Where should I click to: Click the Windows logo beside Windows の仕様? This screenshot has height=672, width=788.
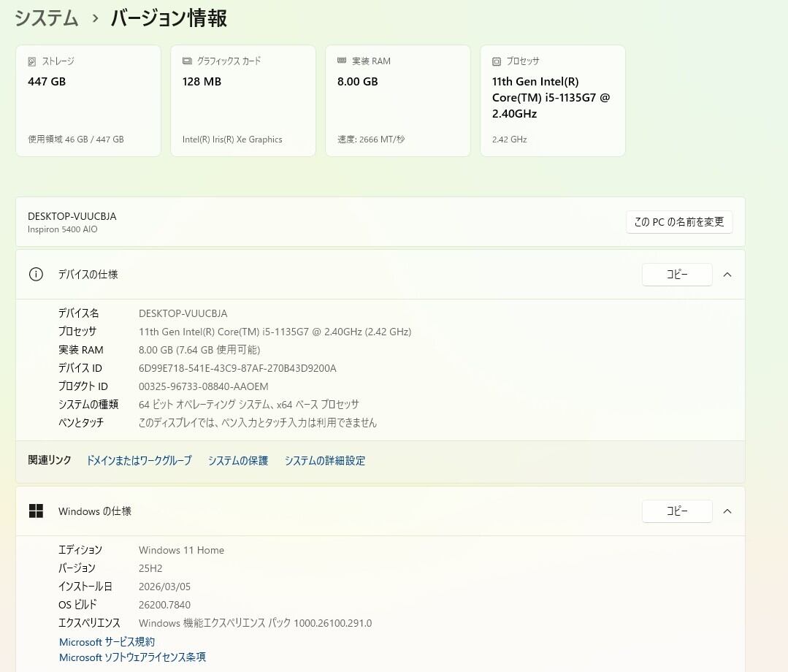coord(36,511)
